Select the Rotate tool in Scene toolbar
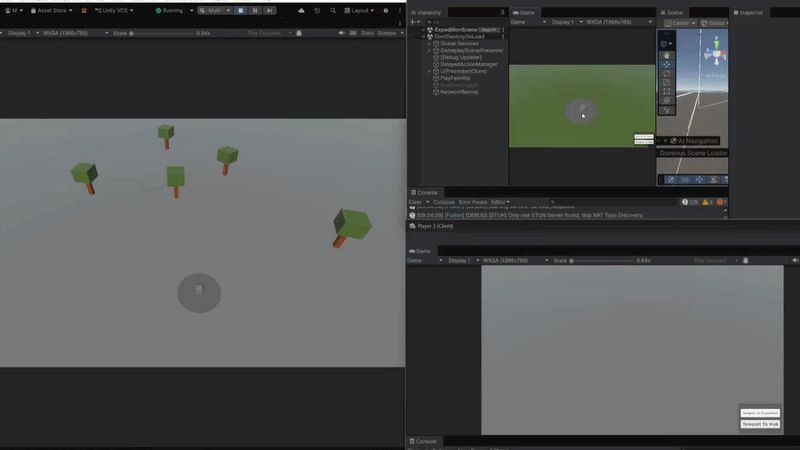The image size is (800, 450). (x=666, y=73)
